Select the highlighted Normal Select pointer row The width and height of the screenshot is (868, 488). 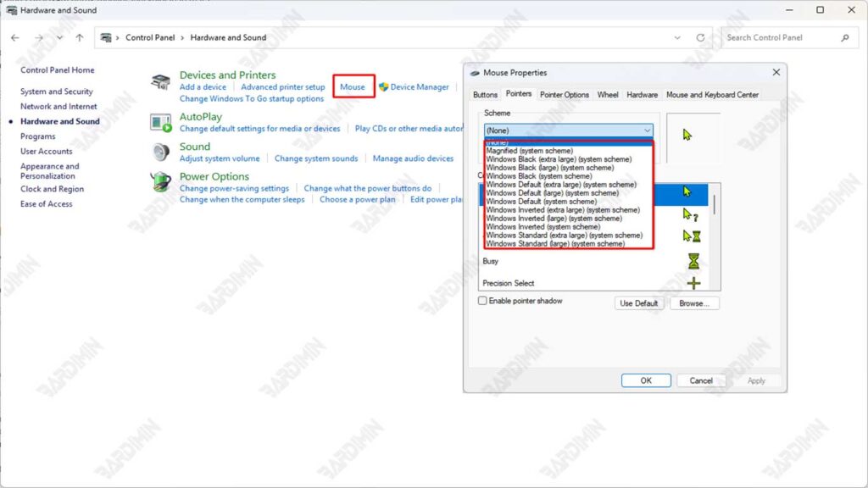click(593, 194)
